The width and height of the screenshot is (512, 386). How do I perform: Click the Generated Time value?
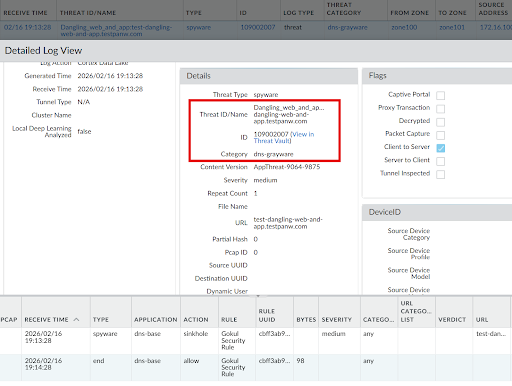[x=110, y=76]
